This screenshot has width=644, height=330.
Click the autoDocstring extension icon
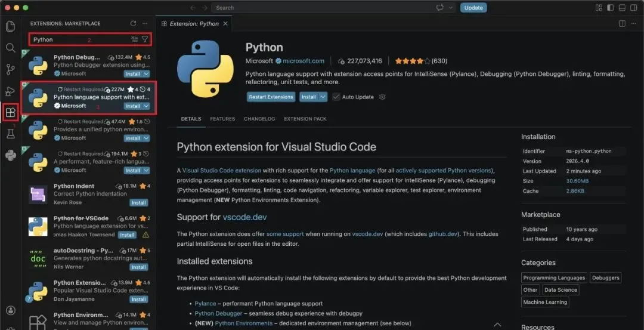(x=38, y=259)
